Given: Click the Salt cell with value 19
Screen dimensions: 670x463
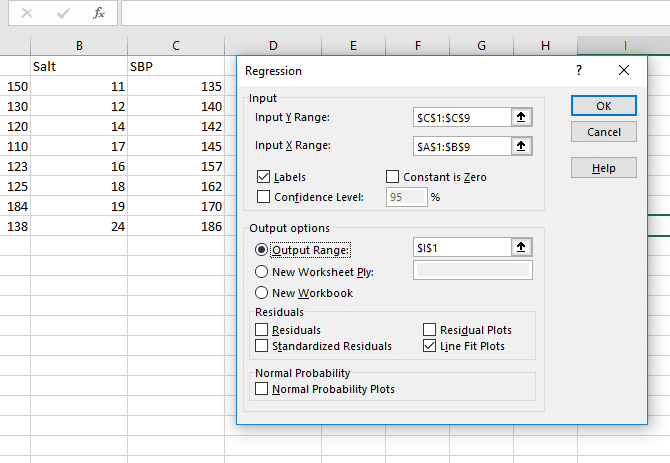Looking at the screenshot, I should [79, 206].
